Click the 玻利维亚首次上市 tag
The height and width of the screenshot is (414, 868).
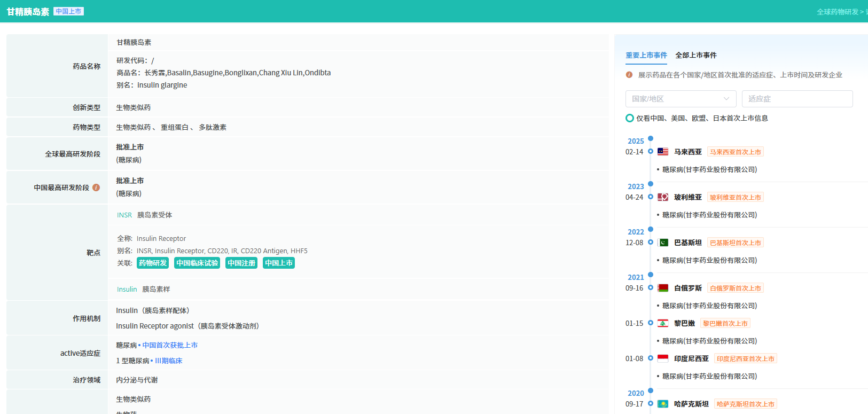tap(736, 197)
